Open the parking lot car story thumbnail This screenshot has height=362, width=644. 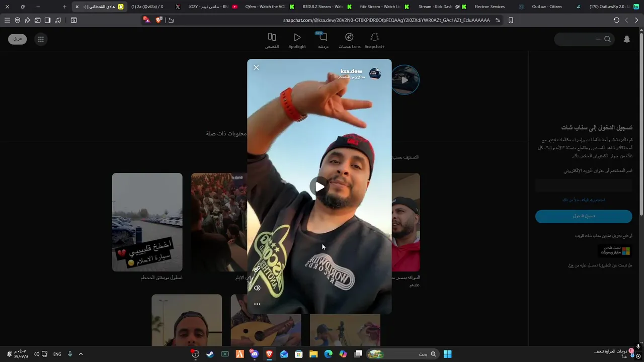pos(147,222)
